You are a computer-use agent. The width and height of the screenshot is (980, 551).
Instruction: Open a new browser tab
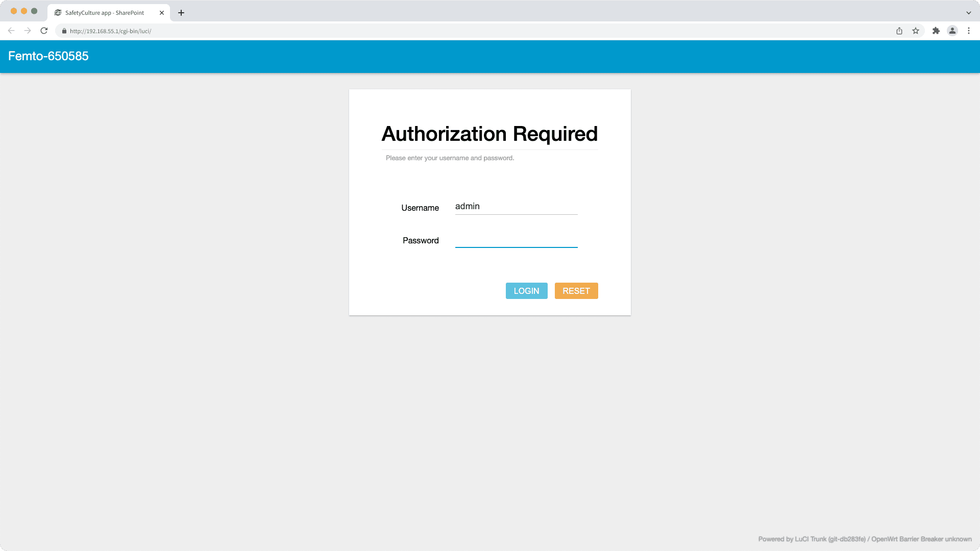[x=181, y=13]
